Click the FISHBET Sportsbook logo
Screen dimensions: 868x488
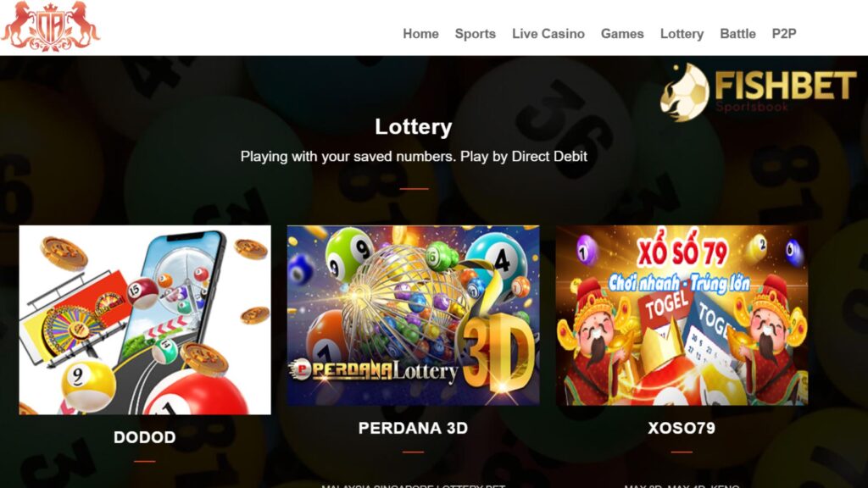[x=759, y=91]
